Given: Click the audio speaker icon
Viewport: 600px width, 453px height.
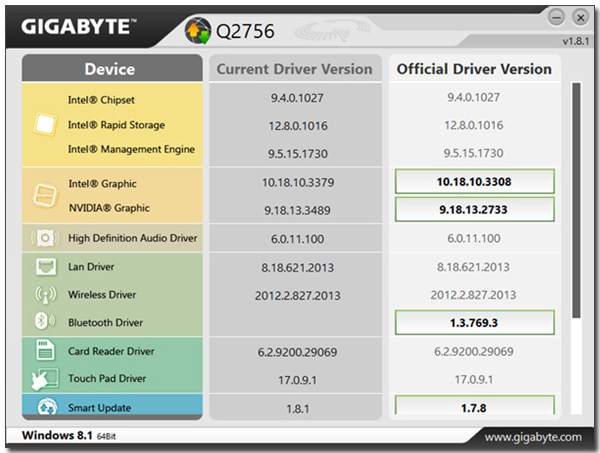Looking at the screenshot, I should pyautogui.click(x=45, y=238).
